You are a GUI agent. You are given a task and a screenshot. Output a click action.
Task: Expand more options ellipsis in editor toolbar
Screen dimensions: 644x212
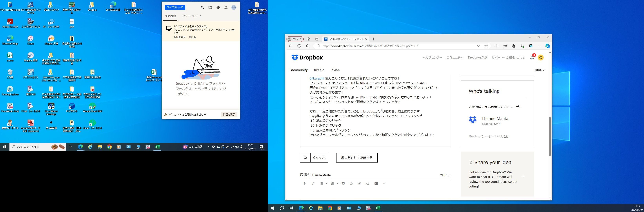(x=384, y=184)
